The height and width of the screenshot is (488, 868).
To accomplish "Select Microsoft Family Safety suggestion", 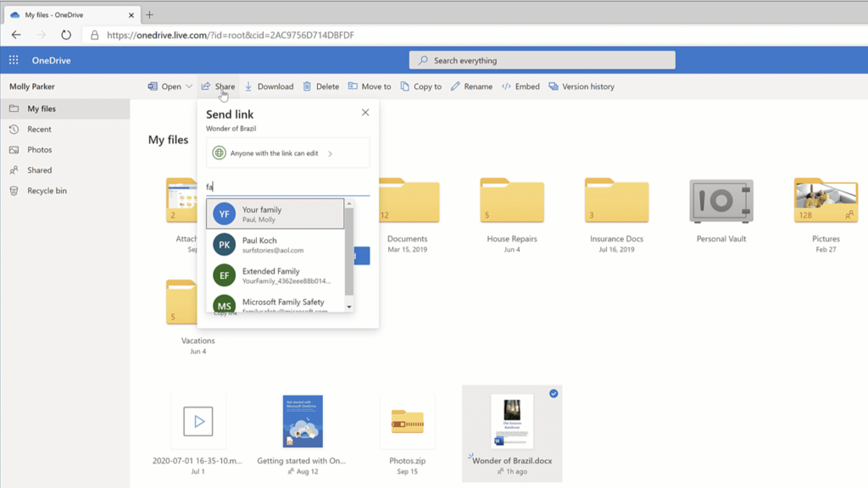I will (x=275, y=303).
